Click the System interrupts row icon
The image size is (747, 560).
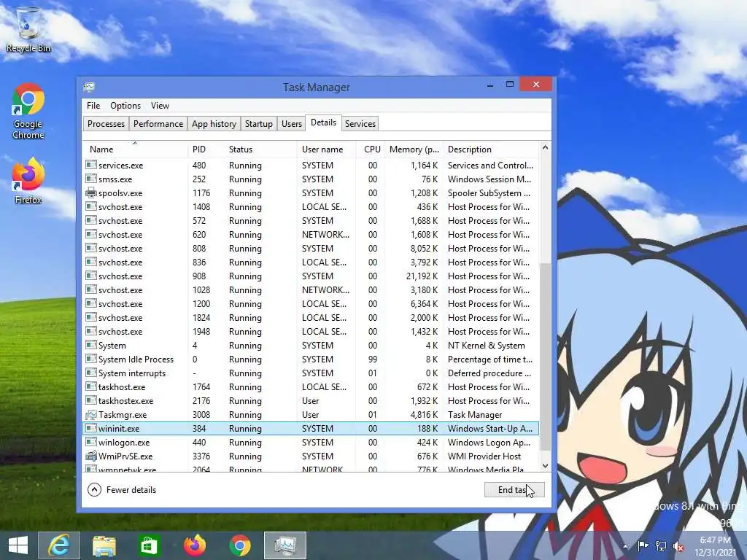[91, 373]
